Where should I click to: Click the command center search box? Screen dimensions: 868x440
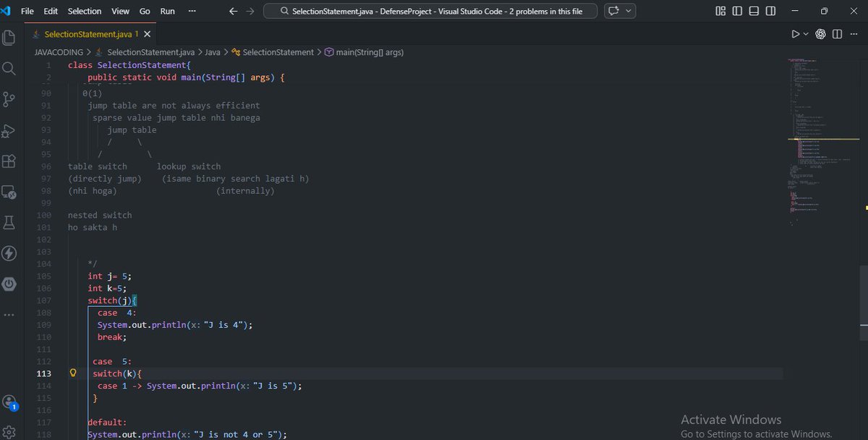coord(430,11)
